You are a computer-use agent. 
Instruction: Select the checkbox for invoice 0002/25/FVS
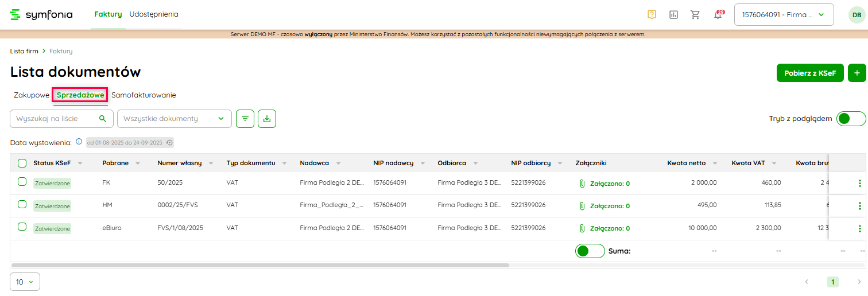22,204
